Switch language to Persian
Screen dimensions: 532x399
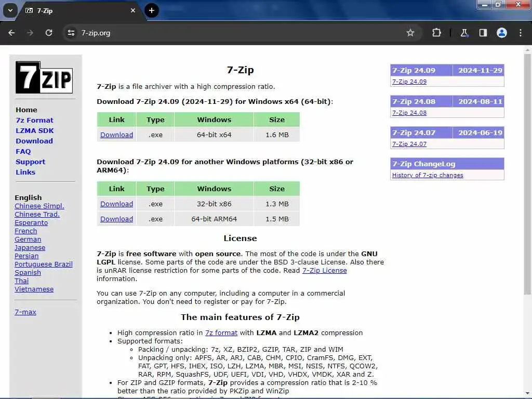point(26,256)
